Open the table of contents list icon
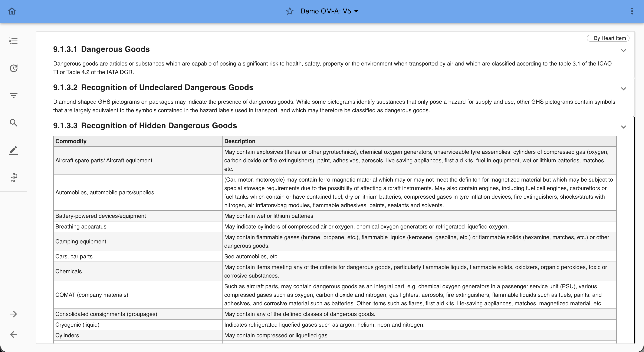644x352 pixels. (13, 41)
